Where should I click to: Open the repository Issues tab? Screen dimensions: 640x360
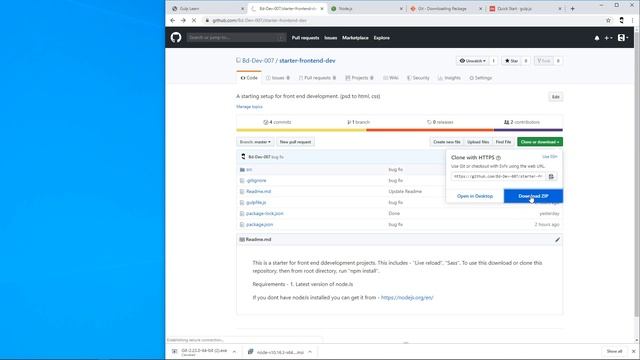tap(278, 78)
